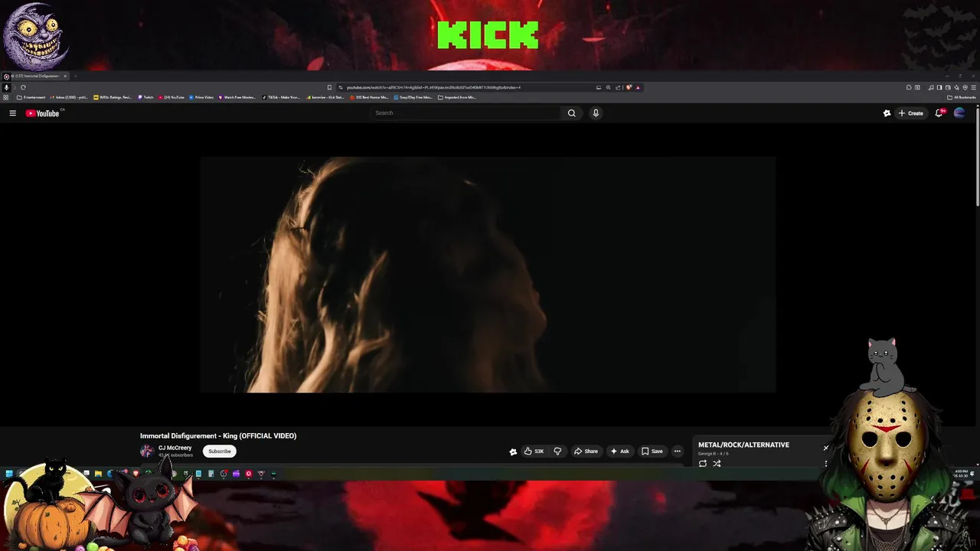Reload the page in browser

tap(23, 87)
